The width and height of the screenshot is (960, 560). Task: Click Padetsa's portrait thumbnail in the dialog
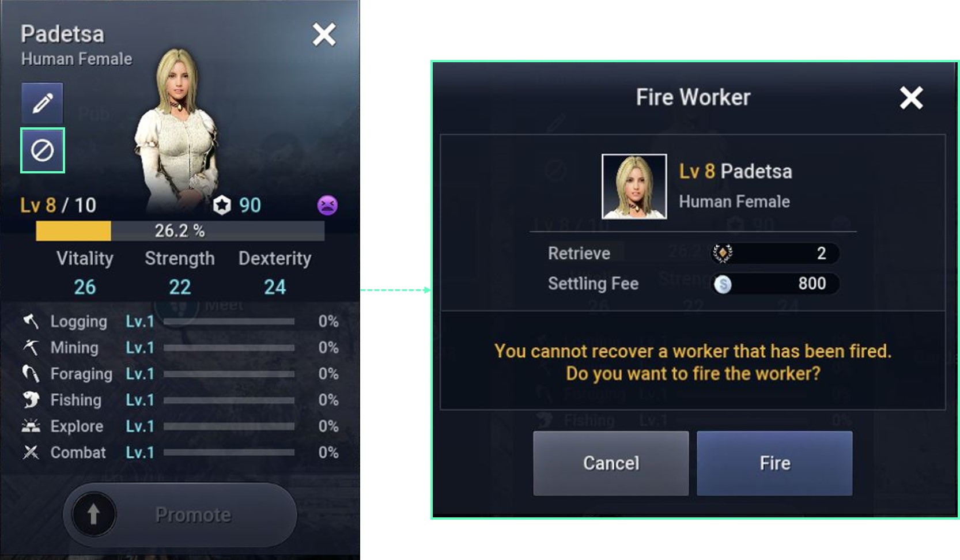634,186
